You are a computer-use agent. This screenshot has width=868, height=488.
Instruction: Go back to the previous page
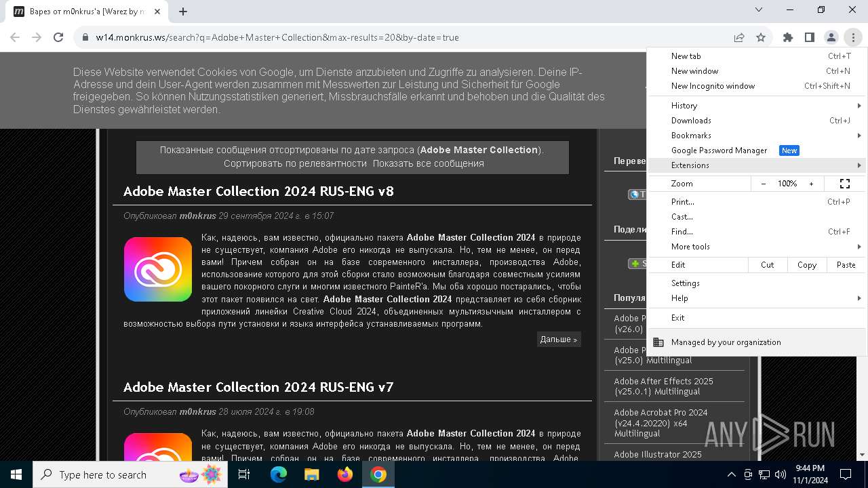pyautogui.click(x=15, y=37)
